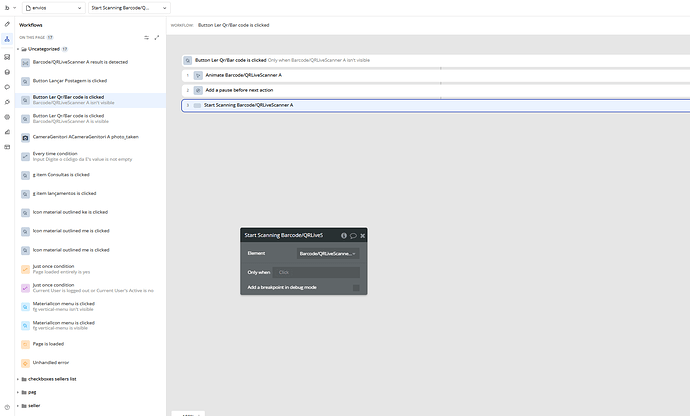Image resolution: width=690 pixels, height=416 pixels.
Task: Click the Animate action icon in step 1
Action: click(x=198, y=75)
